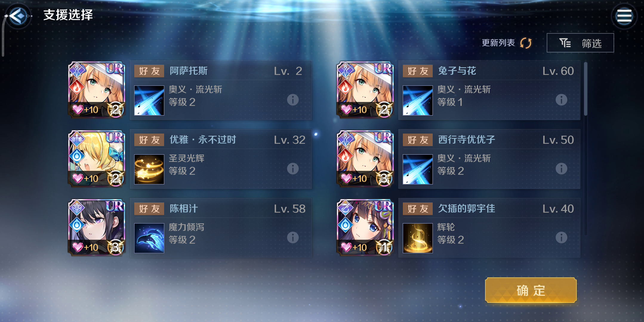The width and height of the screenshot is (644, 322).
Task: Open info for 兔子与花's skill
Action: tap(561, 100)
